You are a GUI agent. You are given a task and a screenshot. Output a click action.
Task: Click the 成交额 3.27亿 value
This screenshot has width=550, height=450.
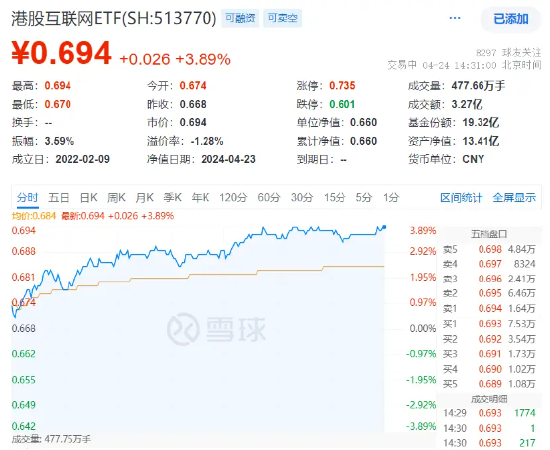tap(467, 104)
